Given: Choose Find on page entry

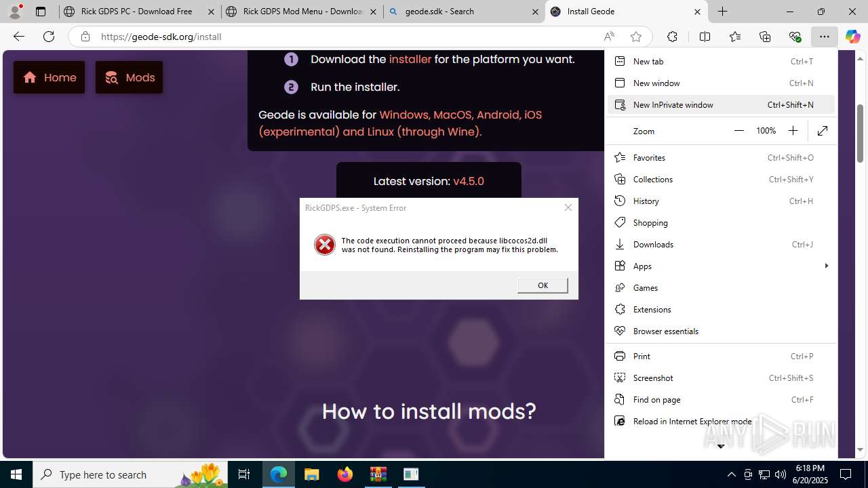Looking at the screenshot, I should coord(720,399).
